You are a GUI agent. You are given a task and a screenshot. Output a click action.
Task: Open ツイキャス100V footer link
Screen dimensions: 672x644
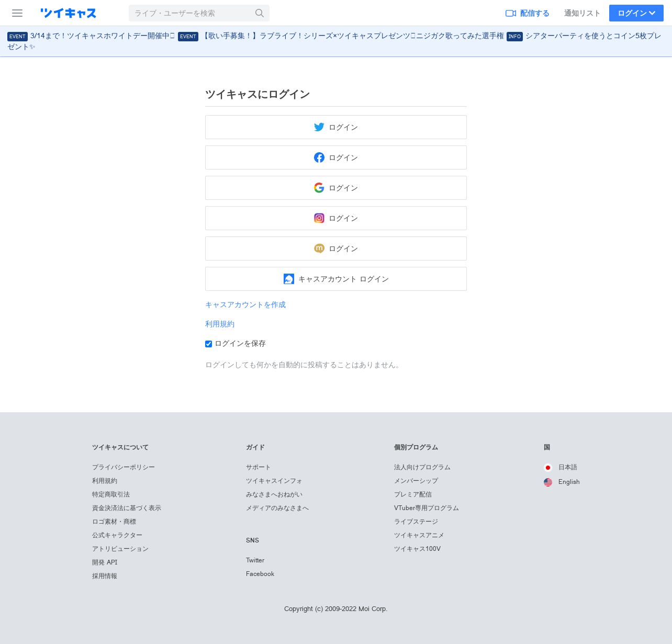click(x=418, y=549)
